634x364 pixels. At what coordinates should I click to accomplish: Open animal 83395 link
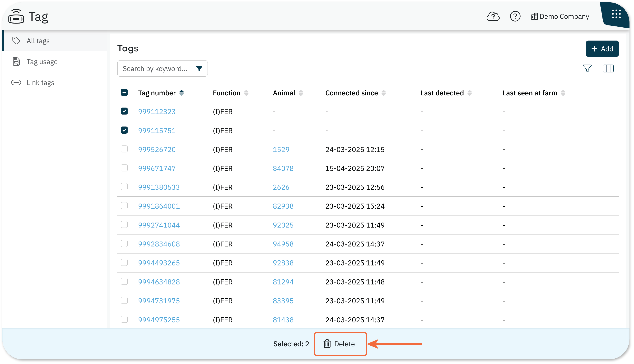coord(283,301)
